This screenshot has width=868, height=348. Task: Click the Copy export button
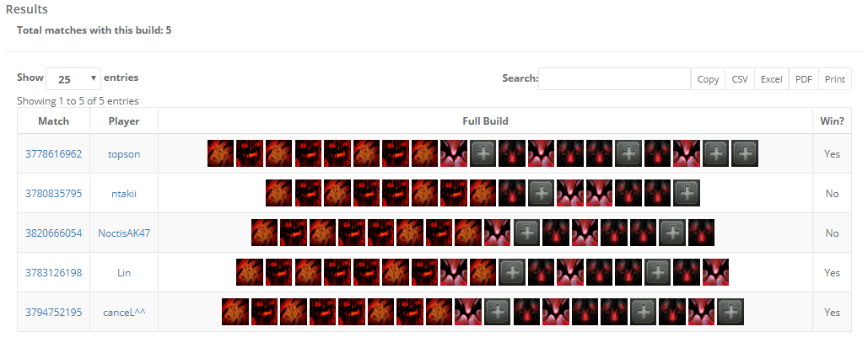coord(708,79)
